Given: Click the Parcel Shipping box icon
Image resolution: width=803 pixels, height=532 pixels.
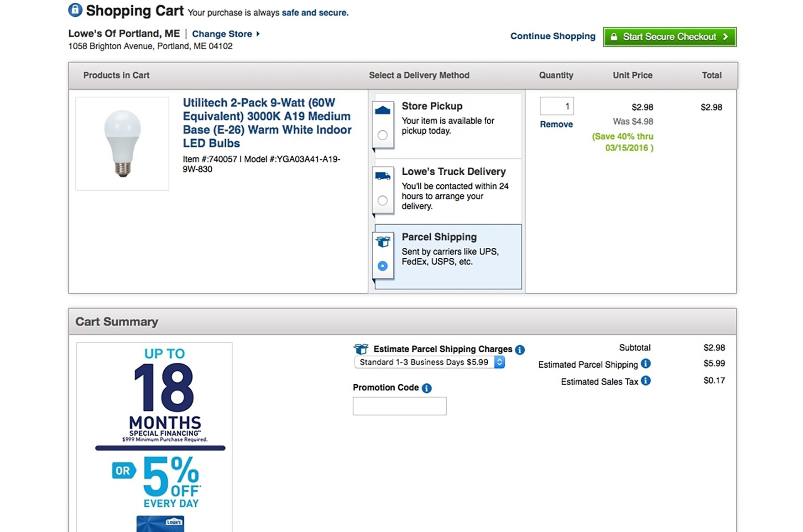Looking at the screenshot, I should click(382, 241).
